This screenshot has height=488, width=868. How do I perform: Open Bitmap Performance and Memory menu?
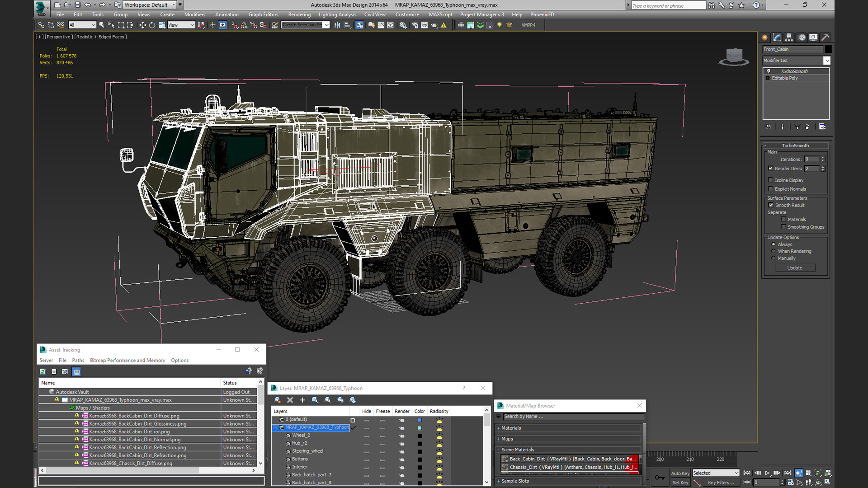coord(127,361)
